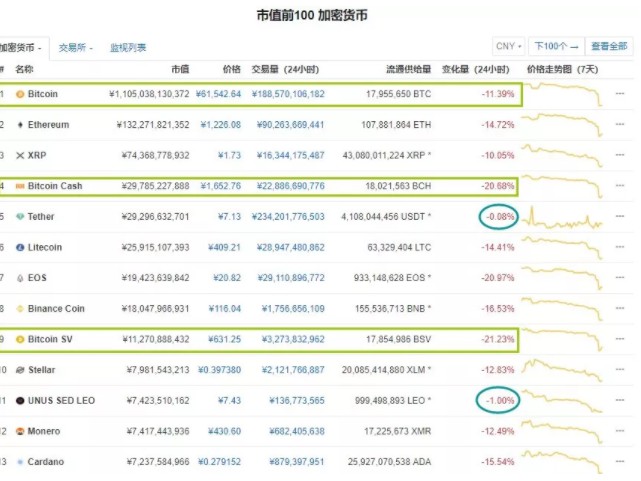Open the more-options dots in the Litecoin row
The width and height of the screenshot is (641, 481).
tap(620, 247)
